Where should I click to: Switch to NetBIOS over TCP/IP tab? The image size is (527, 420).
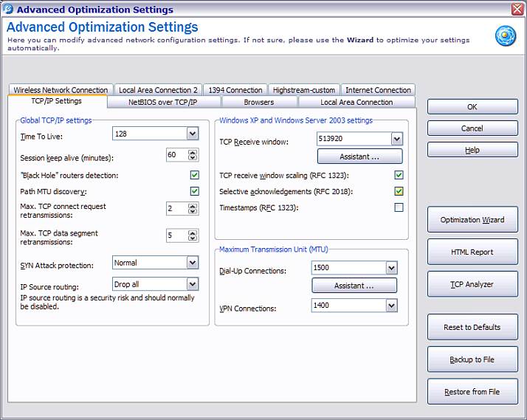163,102
